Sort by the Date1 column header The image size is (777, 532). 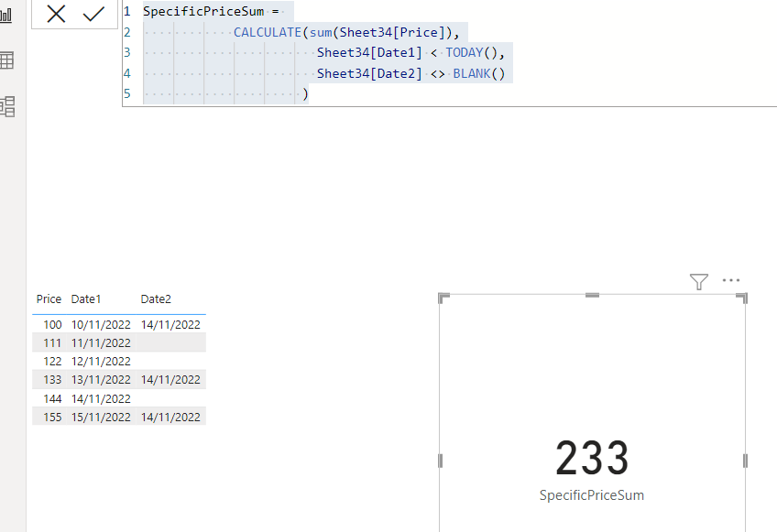click(x=86, y=299)
